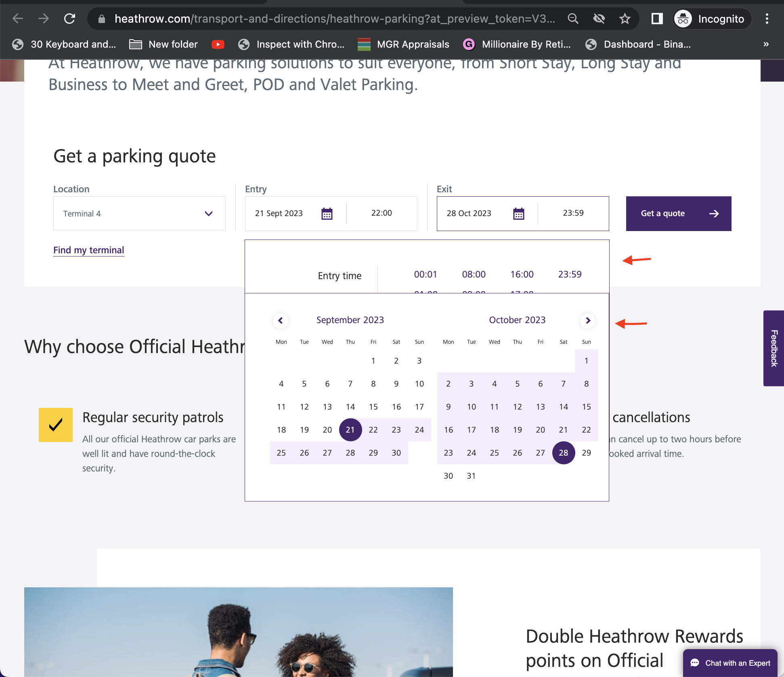Open the Chrome three-dot menu
This screenshot has width=784, height=677.
click(x=767, y=19)
